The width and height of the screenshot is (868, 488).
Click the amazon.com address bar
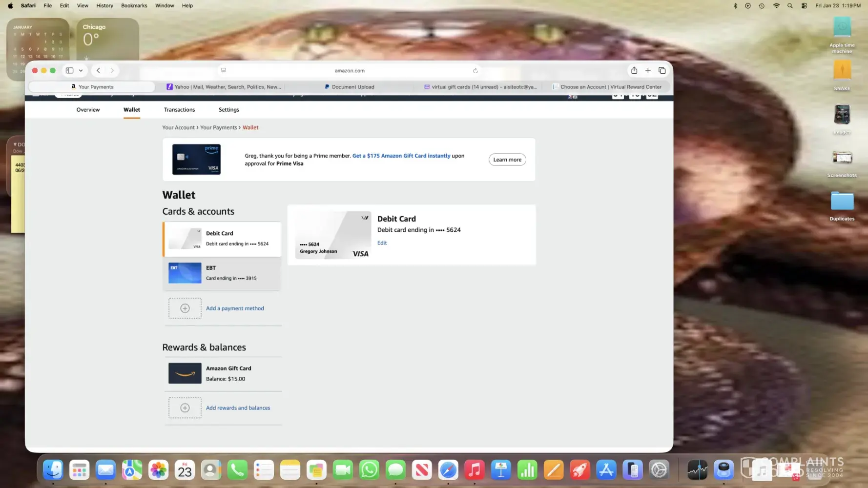[349, 71]
